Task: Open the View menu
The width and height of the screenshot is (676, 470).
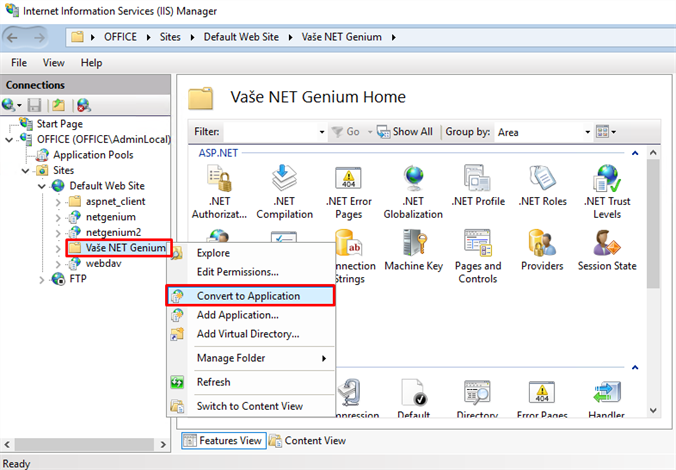Action: click(53, 63)
